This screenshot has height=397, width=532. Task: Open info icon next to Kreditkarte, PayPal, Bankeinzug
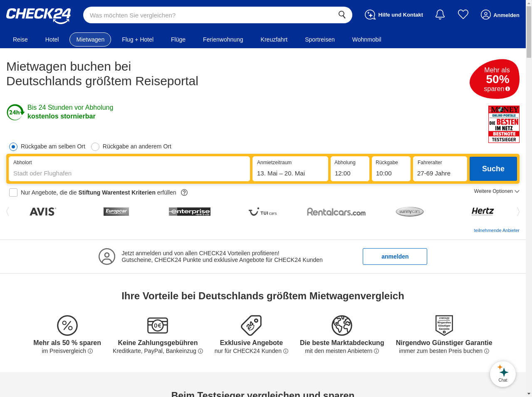[200, 351]
